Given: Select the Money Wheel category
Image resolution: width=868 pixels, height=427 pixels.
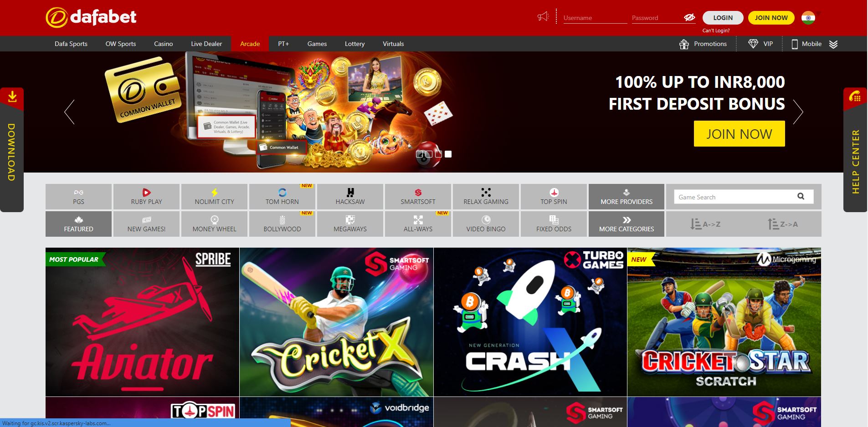Looking at the screenshot, I should (x=214, y=224).
